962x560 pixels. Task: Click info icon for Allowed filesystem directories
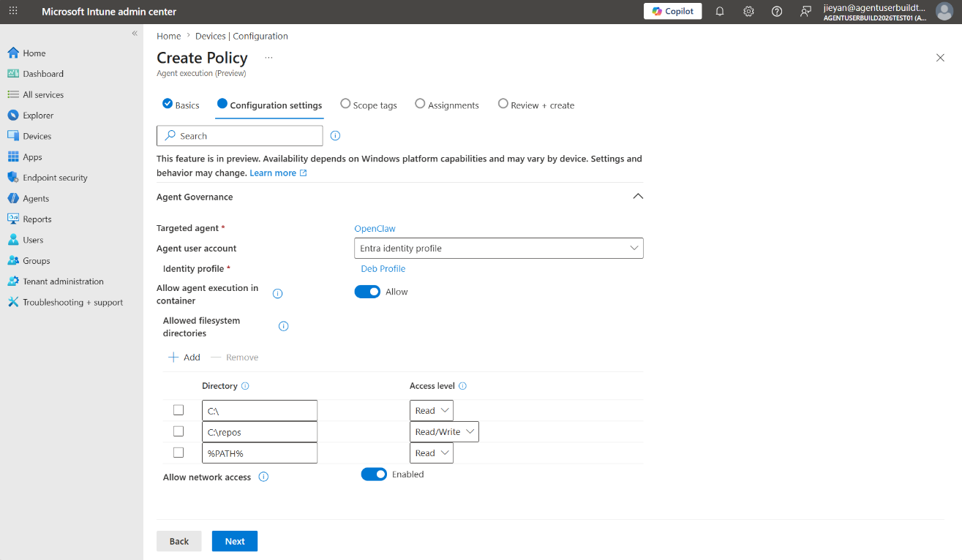coord(284,326)
